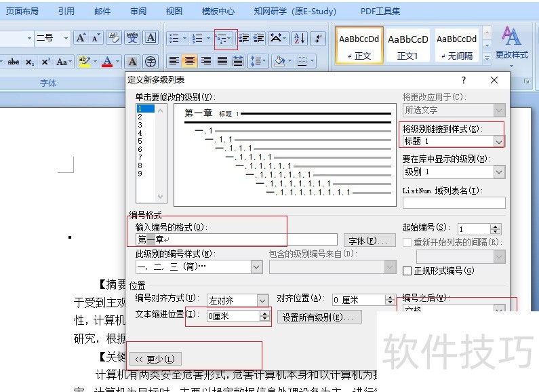The image size is (539, 392).
Task: Expand the 要在库中显示的级别 dropdown
Action: (x=499, y=172)
